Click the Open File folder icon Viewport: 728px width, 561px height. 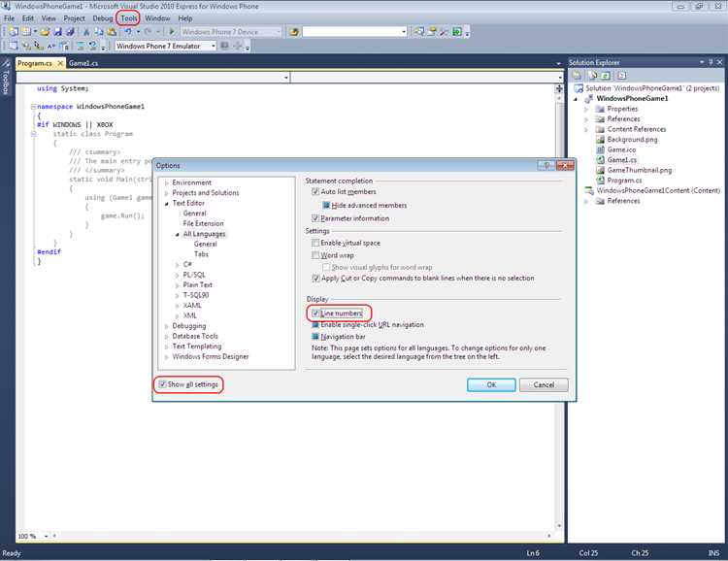(x=45, y=32)
